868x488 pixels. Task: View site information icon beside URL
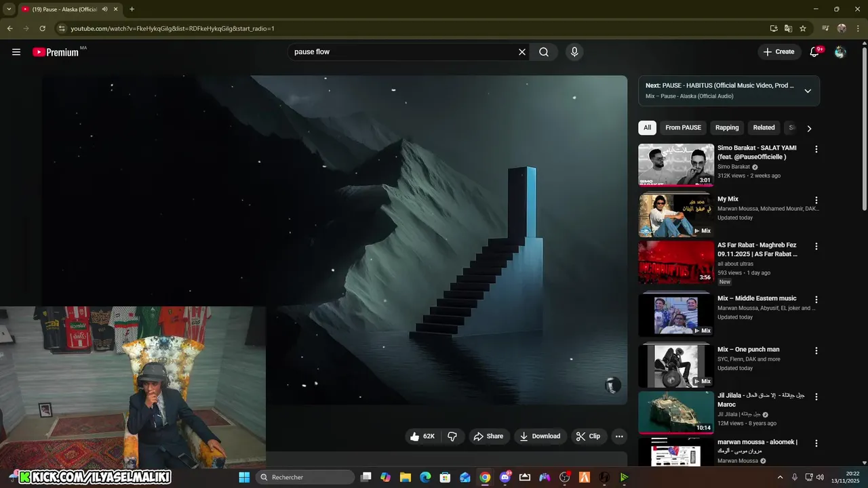click(62, 28)
